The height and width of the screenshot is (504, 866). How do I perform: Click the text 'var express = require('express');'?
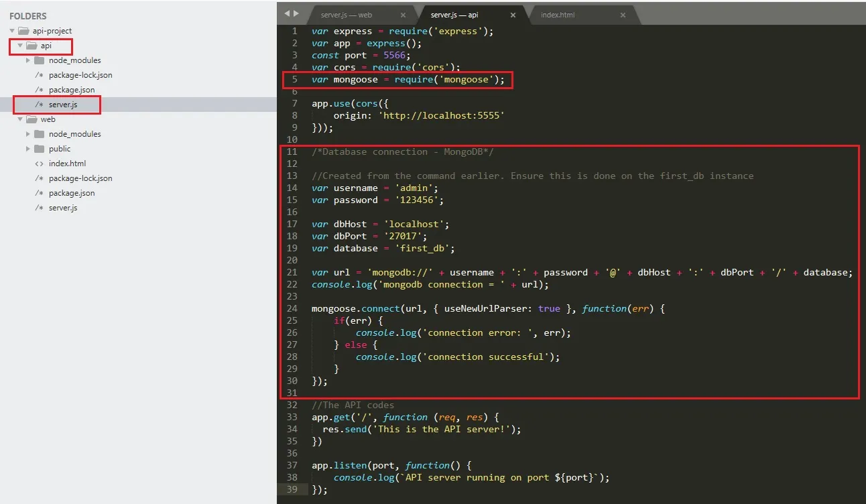403,31
